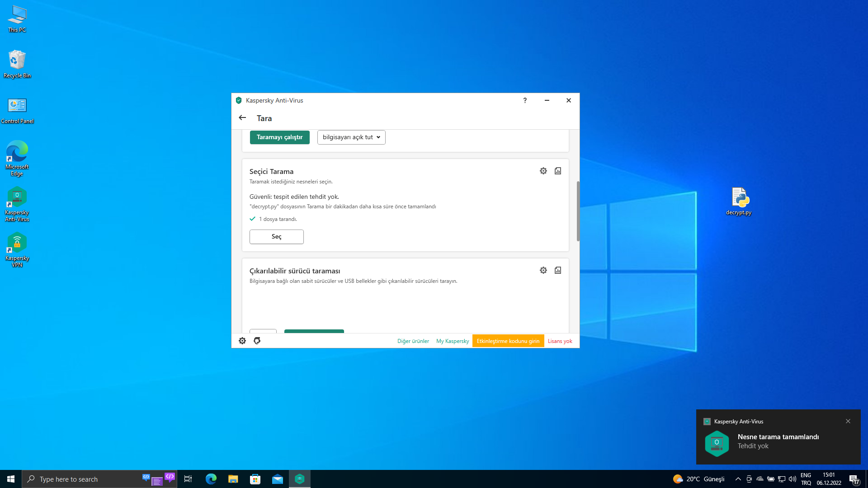Open Microsoft Store from the taskbar
868x488 pixels.
[255, 479]
